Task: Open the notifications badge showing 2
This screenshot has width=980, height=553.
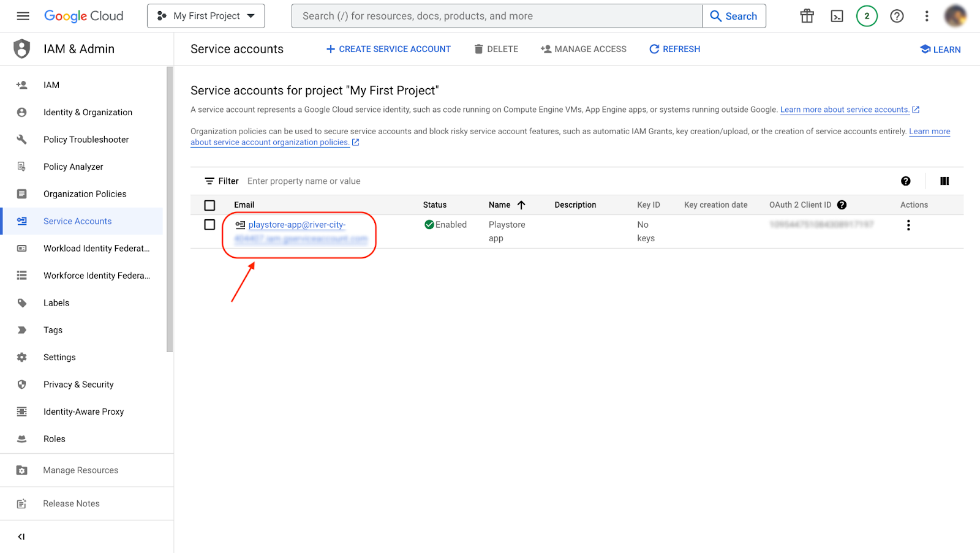Action: (866, 16)
